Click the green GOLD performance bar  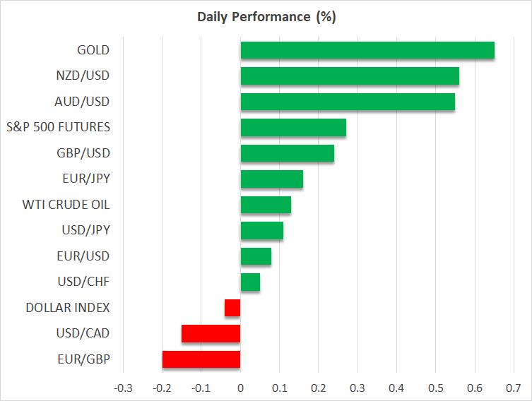(367, 50)
